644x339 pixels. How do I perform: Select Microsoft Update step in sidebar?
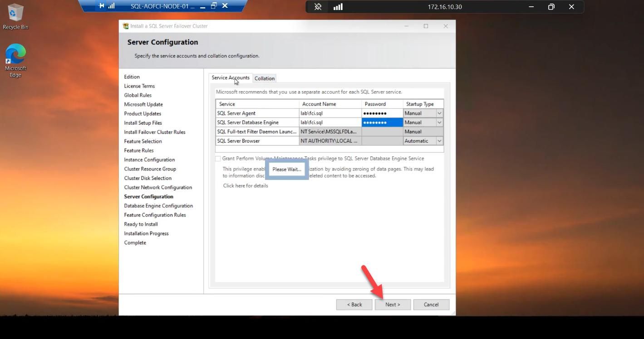[x=143, y=104]
